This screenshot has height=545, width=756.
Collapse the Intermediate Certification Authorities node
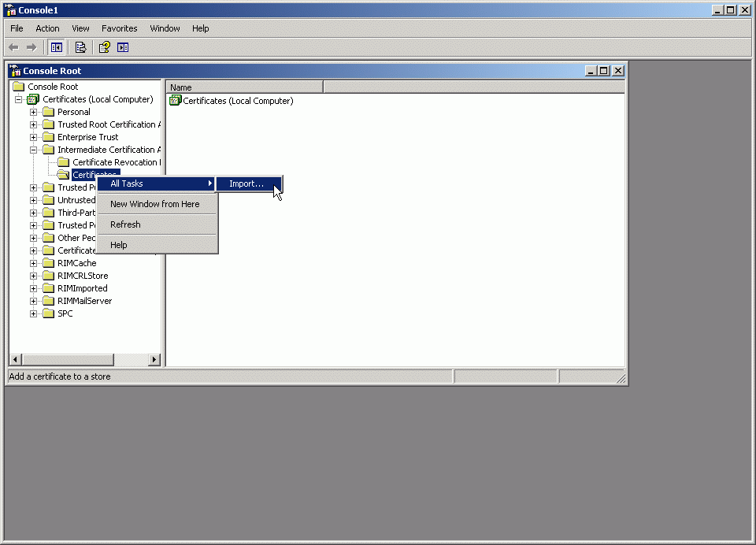[34, 150]
